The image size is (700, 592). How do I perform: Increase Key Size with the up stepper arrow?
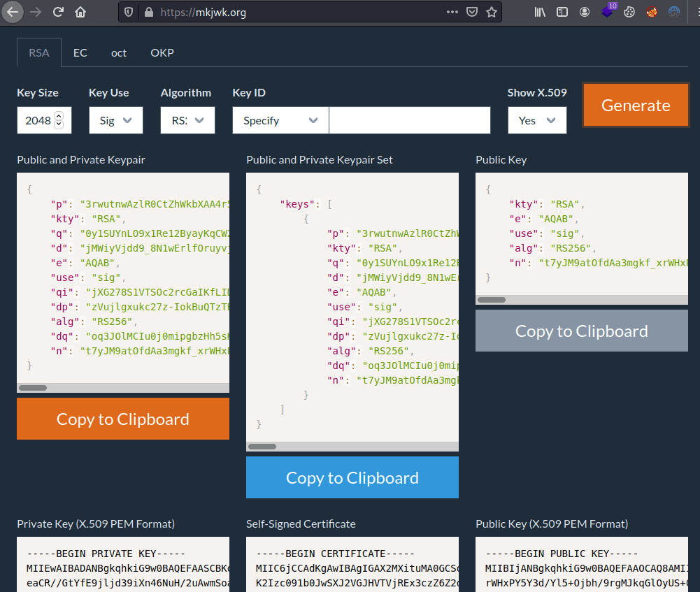(59, 115)
